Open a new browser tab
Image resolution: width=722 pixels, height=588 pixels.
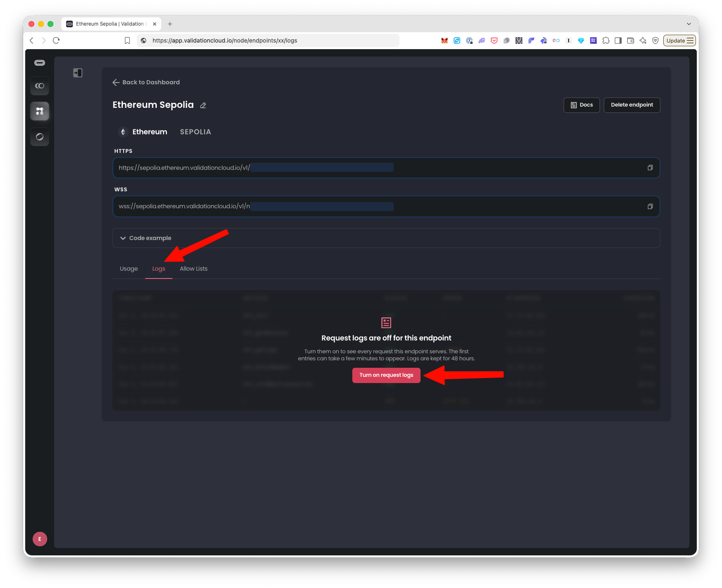[170, 24]
